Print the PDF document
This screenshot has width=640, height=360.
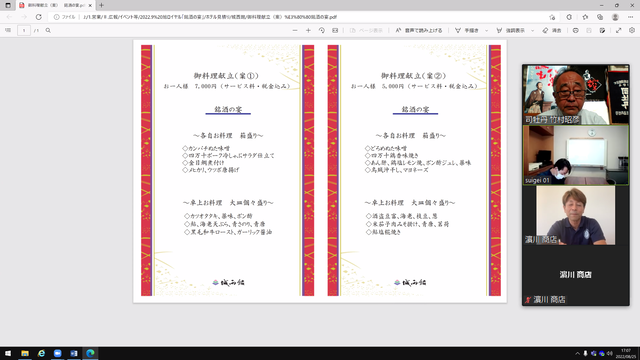click(576, 30)
